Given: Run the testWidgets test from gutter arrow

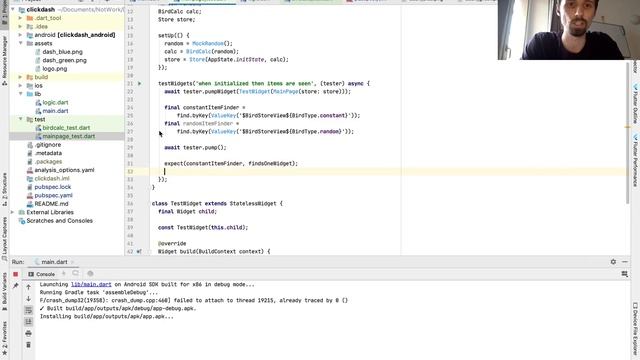Looking at the screenshot, I should [140, 84].
